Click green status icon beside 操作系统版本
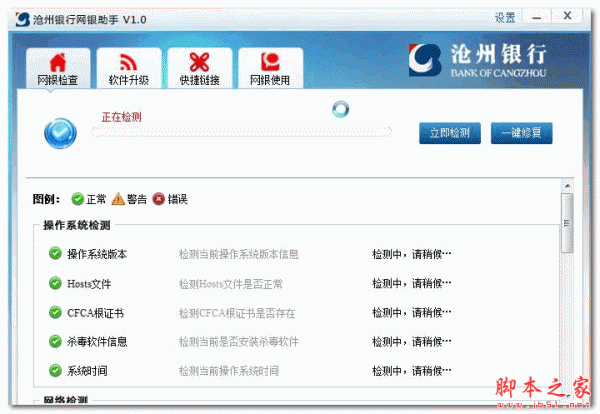 pyautogui.click(x=55, y=253)
